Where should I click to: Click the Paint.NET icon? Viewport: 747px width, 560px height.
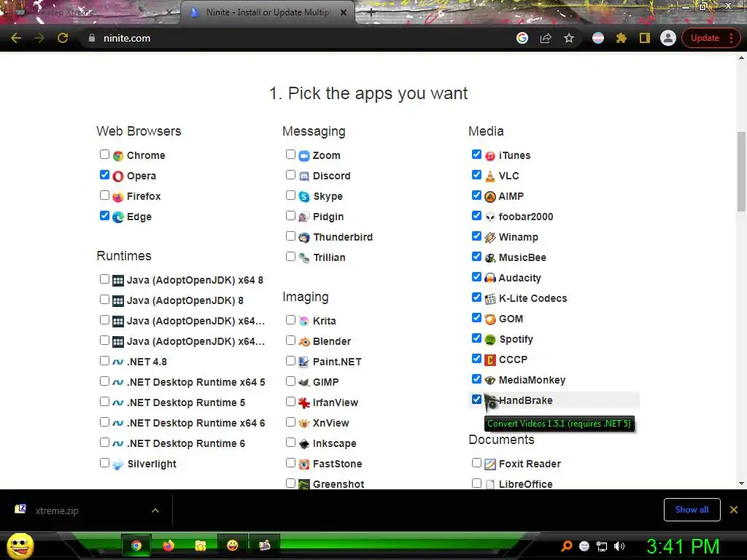pyautogui.click(x=304, y=362)
